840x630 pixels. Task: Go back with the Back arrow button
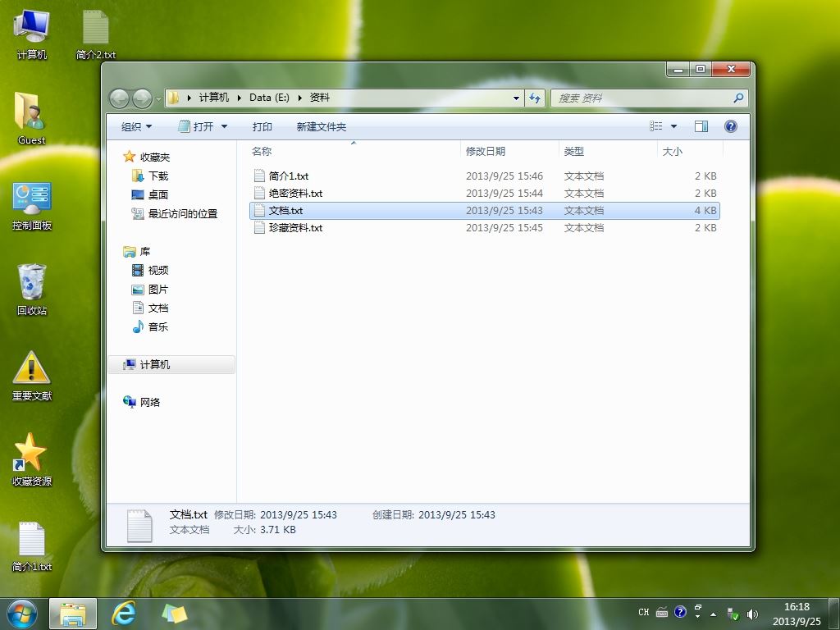point(119,98)
